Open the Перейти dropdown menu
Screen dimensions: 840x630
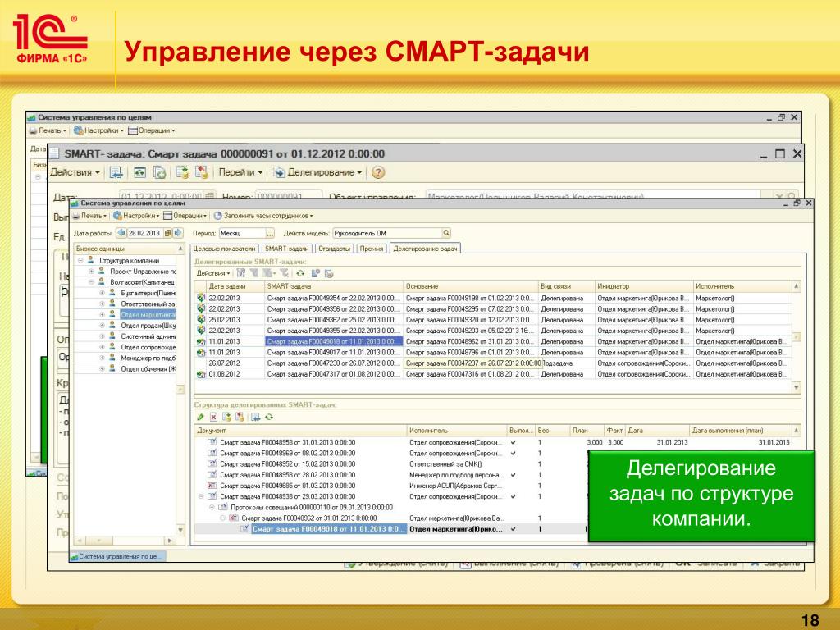(x=240, y=172)
